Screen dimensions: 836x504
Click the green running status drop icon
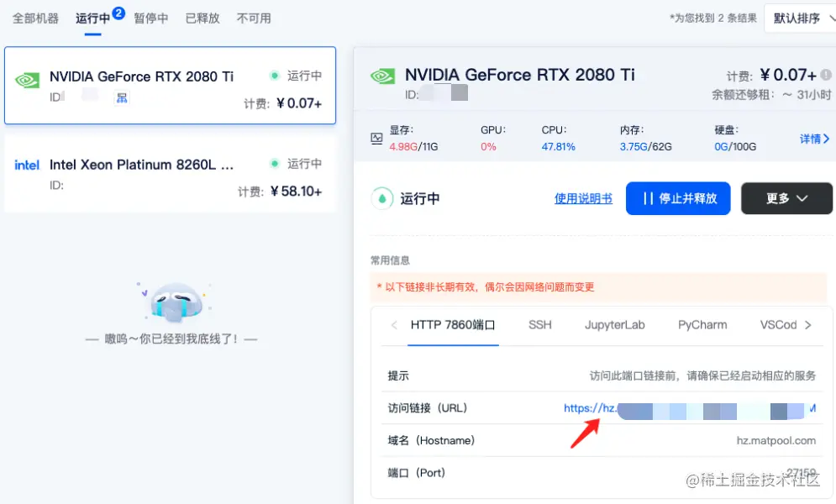[x=381, y=199]
